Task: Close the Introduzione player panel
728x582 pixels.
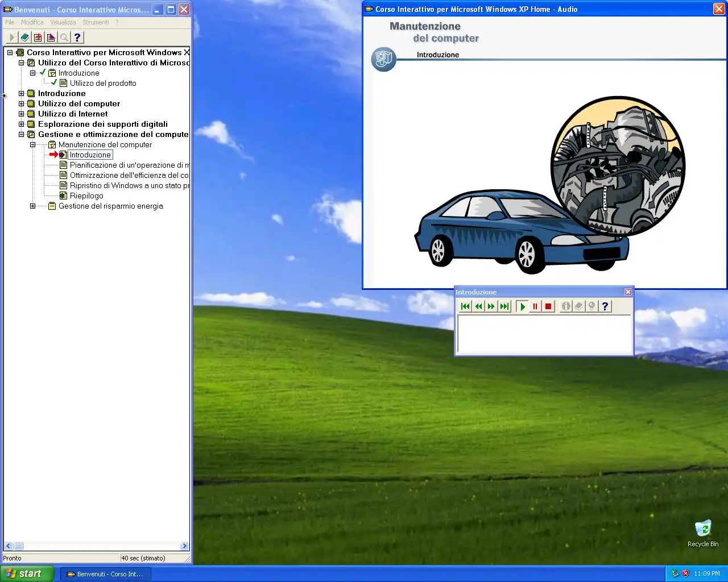Action: point(628,292)
